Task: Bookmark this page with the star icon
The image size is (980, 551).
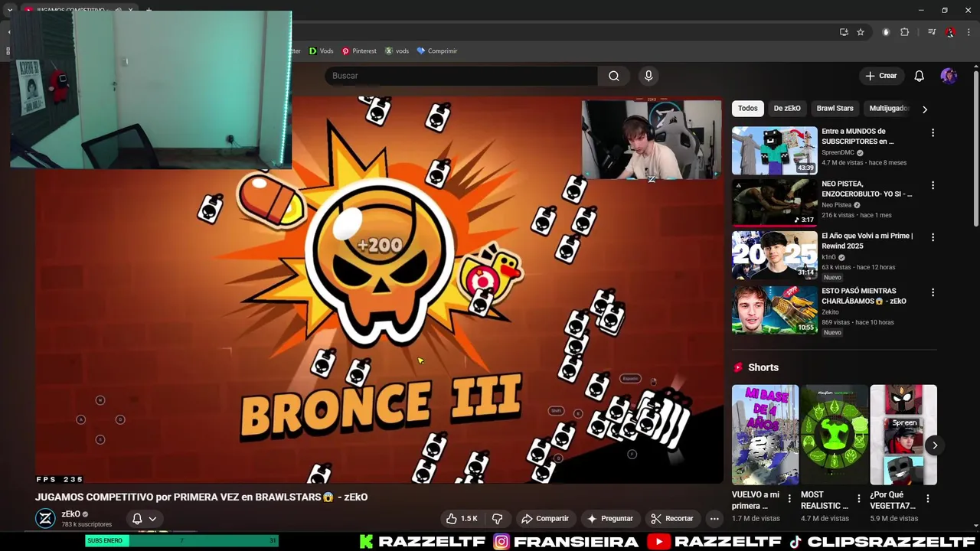Action: [861, 32]
